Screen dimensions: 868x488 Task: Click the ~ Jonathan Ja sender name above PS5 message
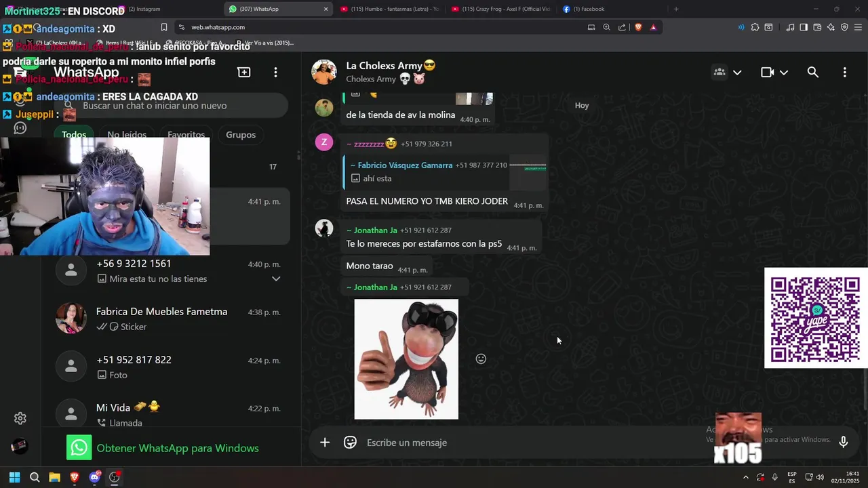pyautogui.click(x=372, y=230)
